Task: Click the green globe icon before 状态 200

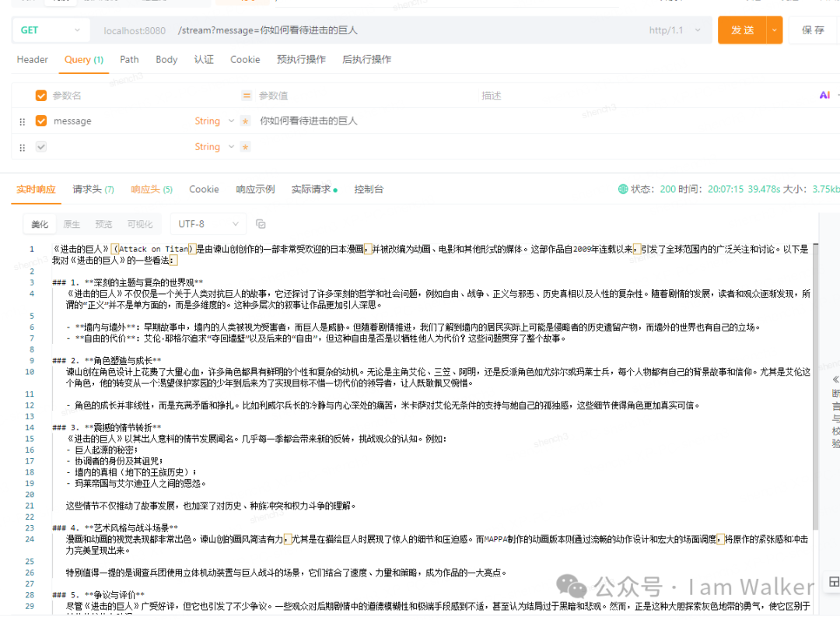Action: (622, 189)
